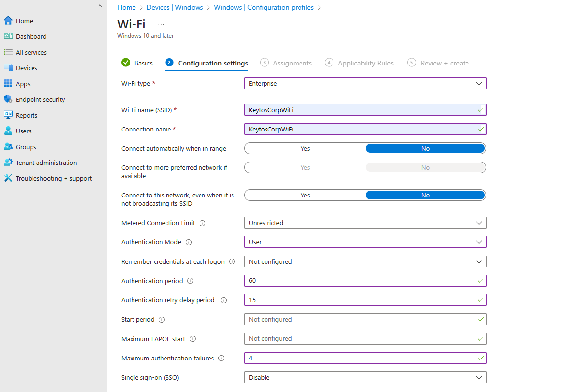
Task: Click the Wi-Fi name (SSID) field
Action: coord(366,110)
